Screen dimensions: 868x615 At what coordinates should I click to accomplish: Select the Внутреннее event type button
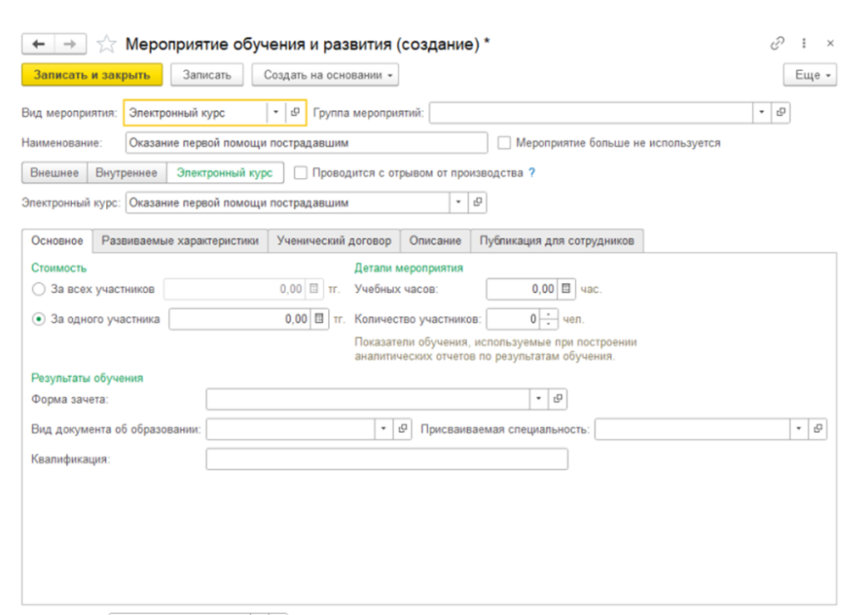tap(126, 173)
